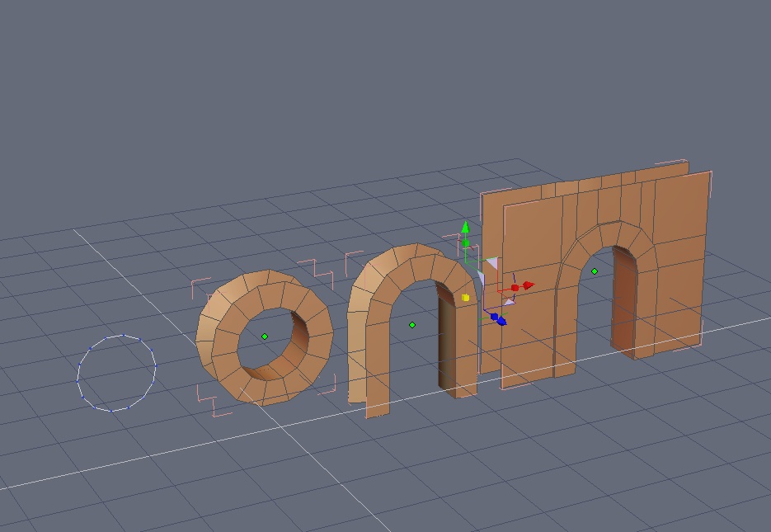Grab the red X-axis arrow tip of the gizmo
771x532 pixels.
[529, 285]
